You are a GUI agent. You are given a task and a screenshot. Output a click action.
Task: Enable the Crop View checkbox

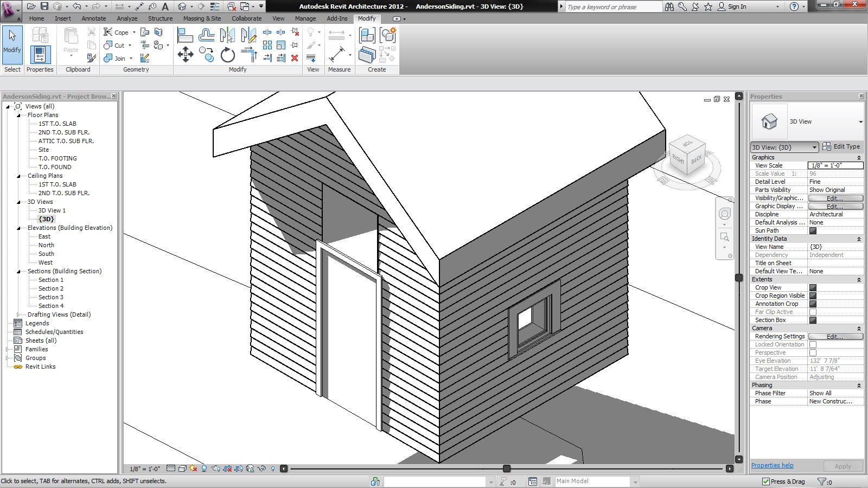(813, 287)
